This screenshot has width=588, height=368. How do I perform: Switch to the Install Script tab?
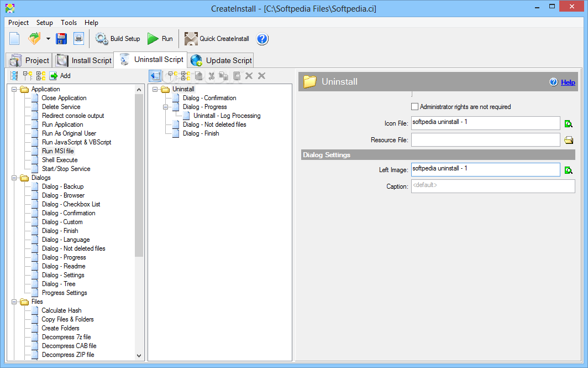coord(83,60)
